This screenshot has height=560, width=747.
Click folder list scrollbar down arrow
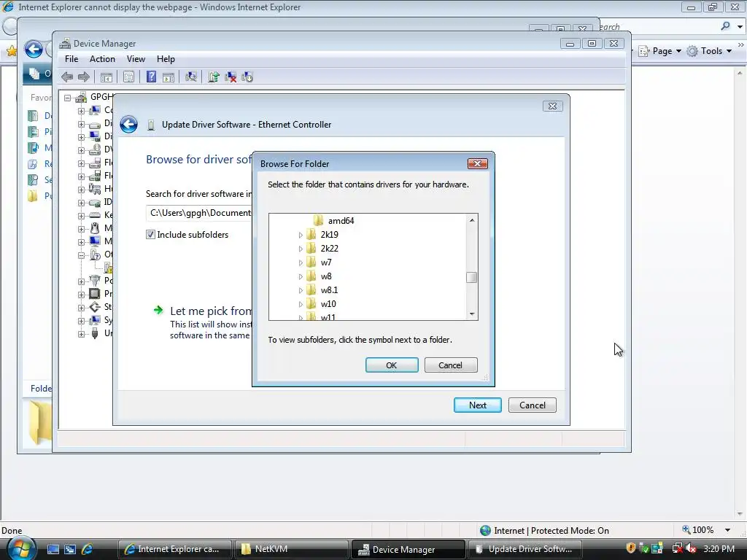(x=472, y=314)
